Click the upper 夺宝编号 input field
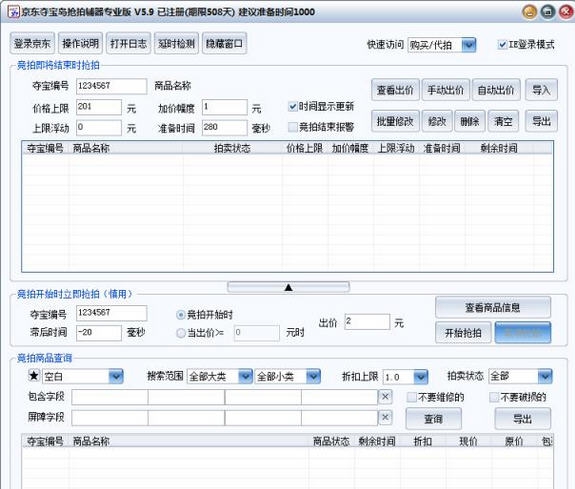 click(111, 86)
